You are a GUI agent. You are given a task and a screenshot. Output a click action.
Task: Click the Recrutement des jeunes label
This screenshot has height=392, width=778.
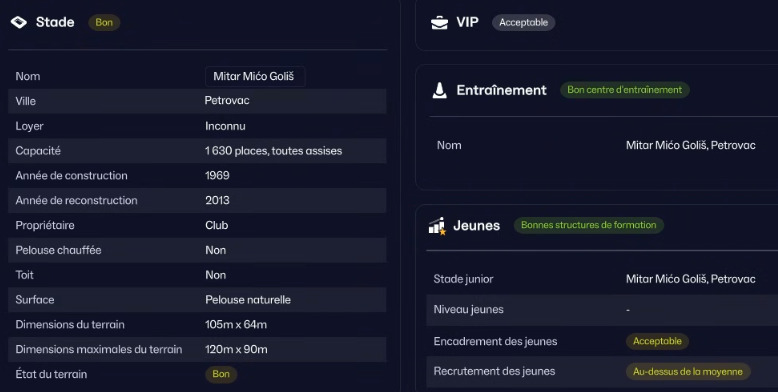(494, 371)
